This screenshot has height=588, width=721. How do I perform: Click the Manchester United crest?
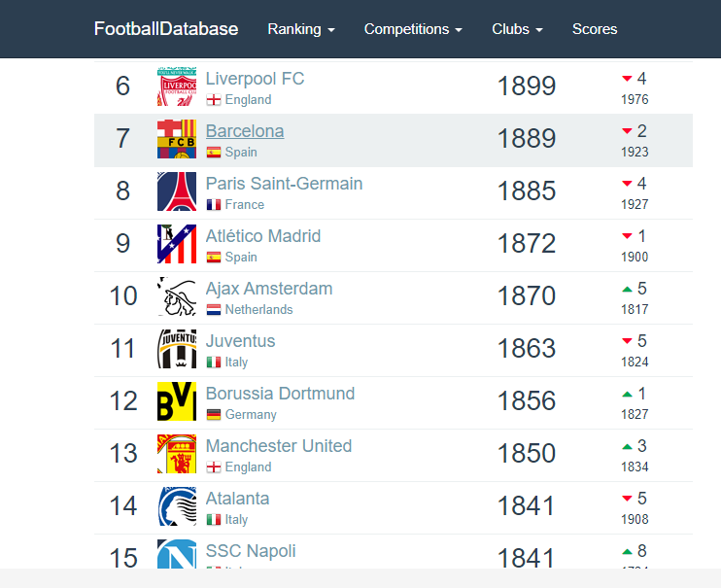pyautogui.click(x=177, y=454)
